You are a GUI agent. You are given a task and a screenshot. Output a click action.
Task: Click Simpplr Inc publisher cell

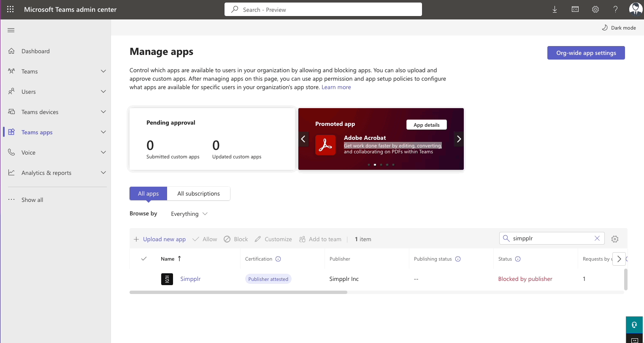(x=344, y=279)
